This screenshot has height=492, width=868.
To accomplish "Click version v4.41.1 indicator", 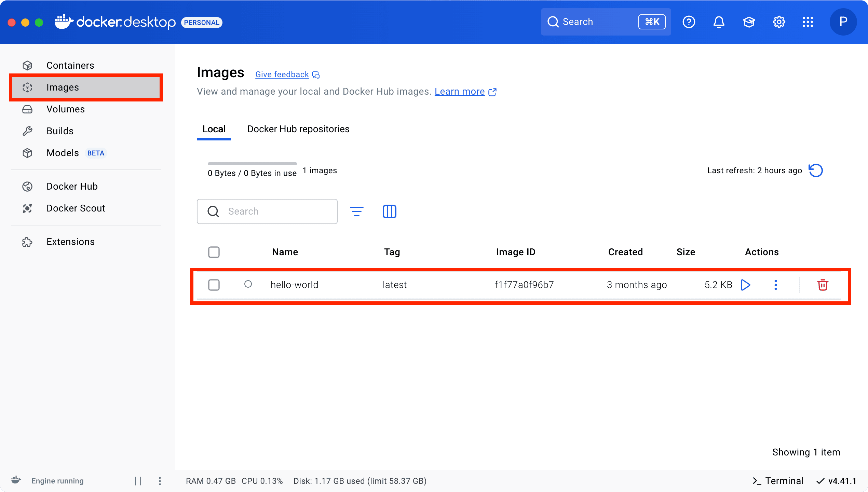I will 837,481.
